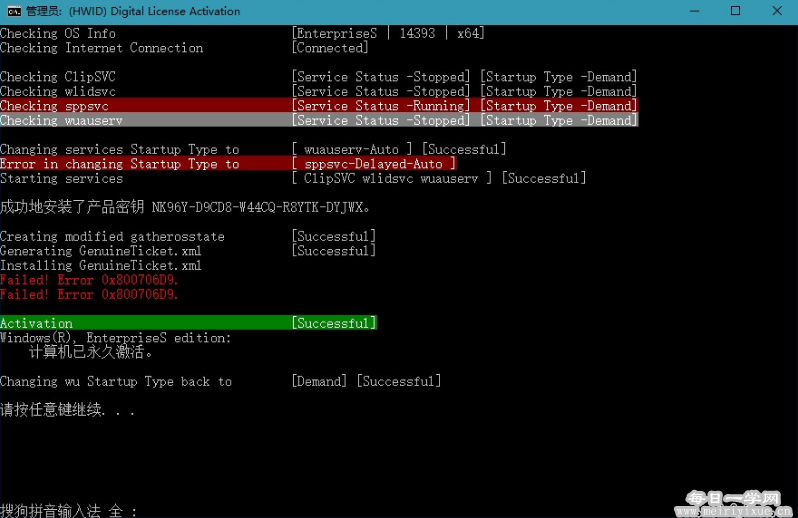The height and width of the screenshot is (518, 798).
Task: Close the HWID activation console window
Action: click(x=777, y=11)
